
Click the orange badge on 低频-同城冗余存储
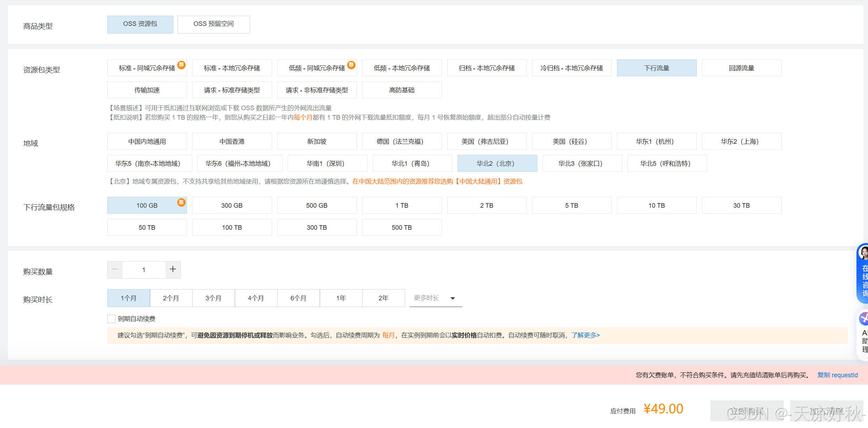351,65
